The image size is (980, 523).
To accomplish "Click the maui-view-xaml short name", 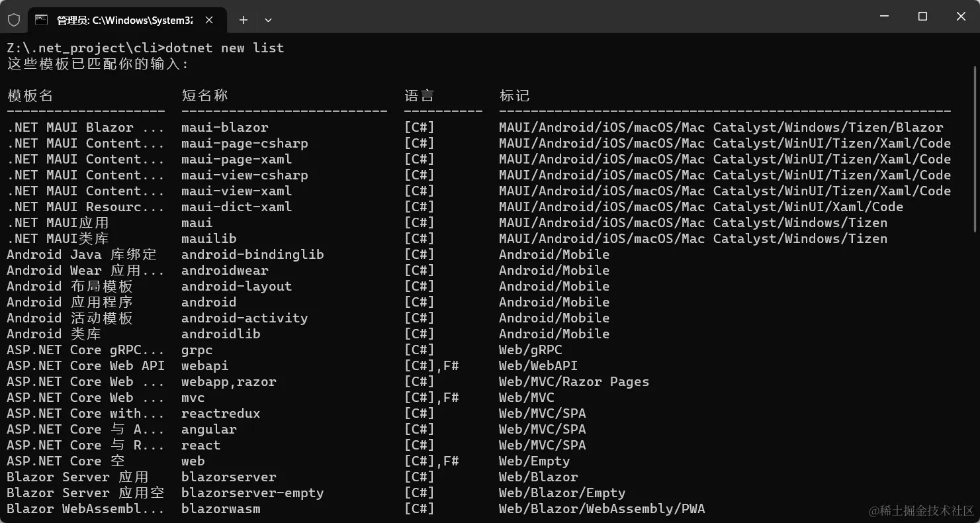I will pos(237,191).
